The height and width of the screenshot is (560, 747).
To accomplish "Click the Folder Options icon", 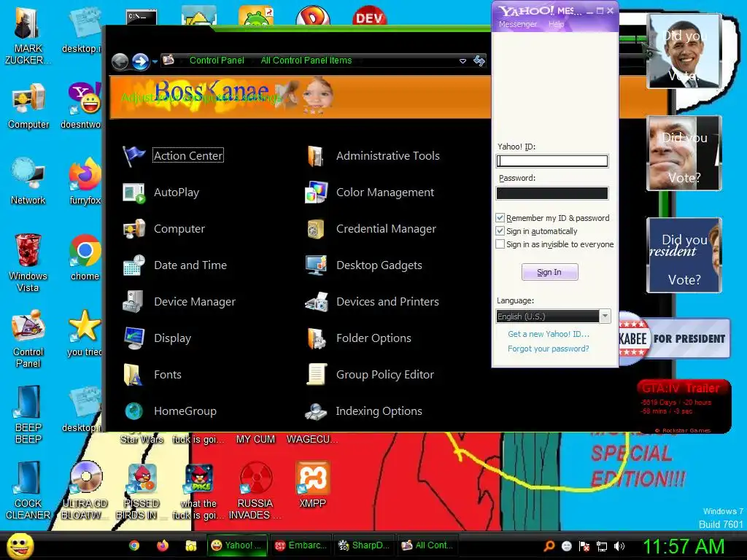I will (316, 338).
